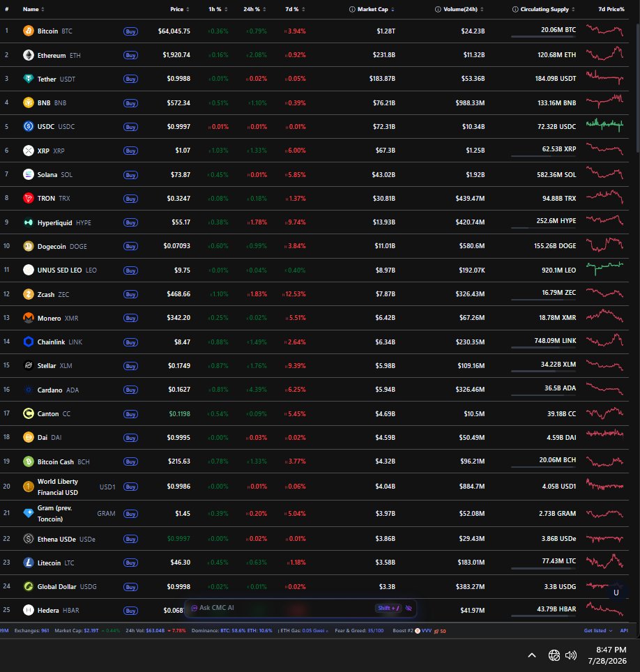The height and width of the screenshot is (672, 640).
Task: Open the Bitcoin 7d price sparkline chart
Action: coord(605,31)
